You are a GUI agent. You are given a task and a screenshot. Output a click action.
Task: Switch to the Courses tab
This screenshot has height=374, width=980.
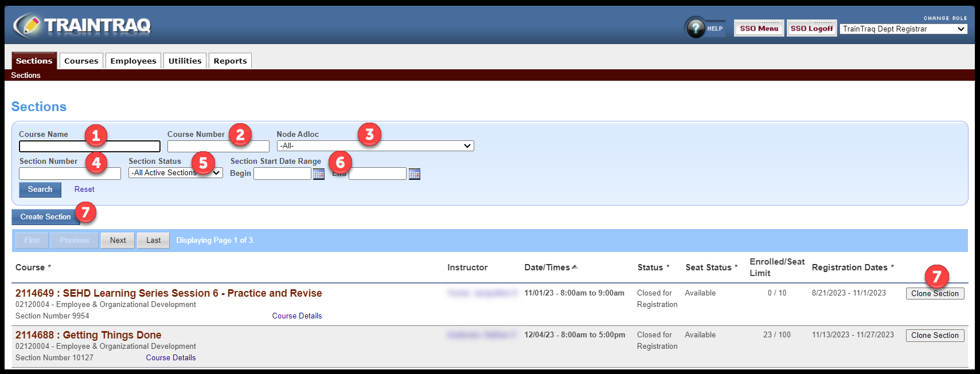(x=81, y=61)
